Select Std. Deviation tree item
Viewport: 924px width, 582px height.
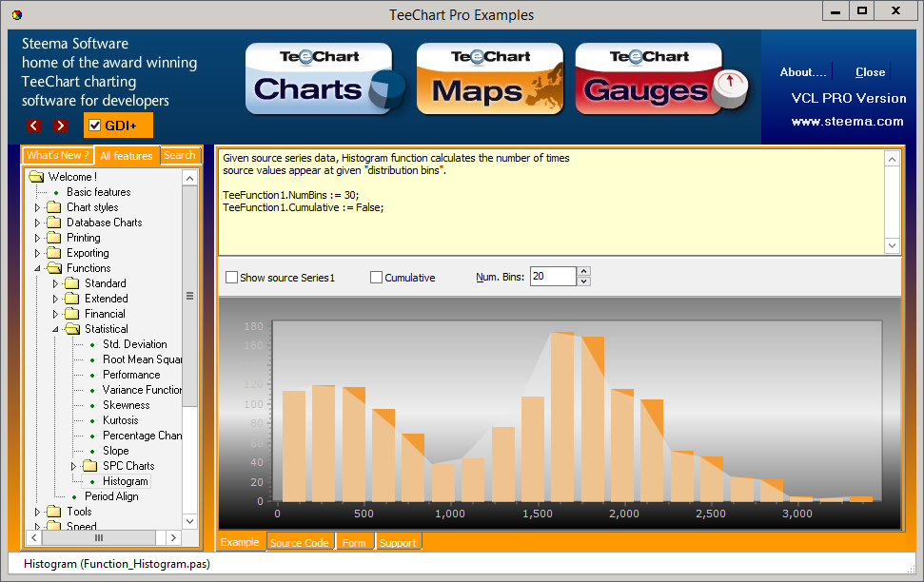[135, 344]
